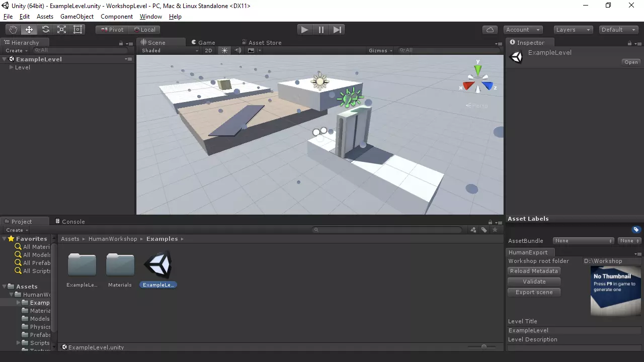The image size is (644, 362).
Task: Save the search with the star icon in Project
Action: point(495,230)
